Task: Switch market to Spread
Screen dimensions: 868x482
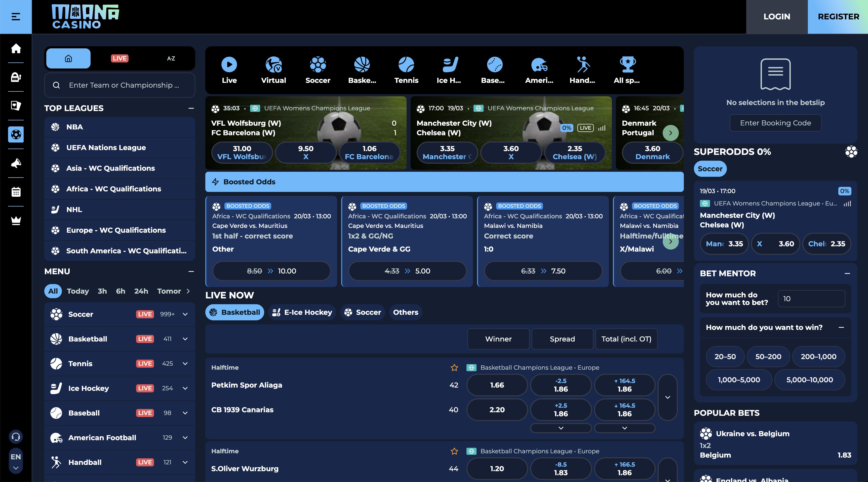Action: pyautogui.click(x=562, y=339)
